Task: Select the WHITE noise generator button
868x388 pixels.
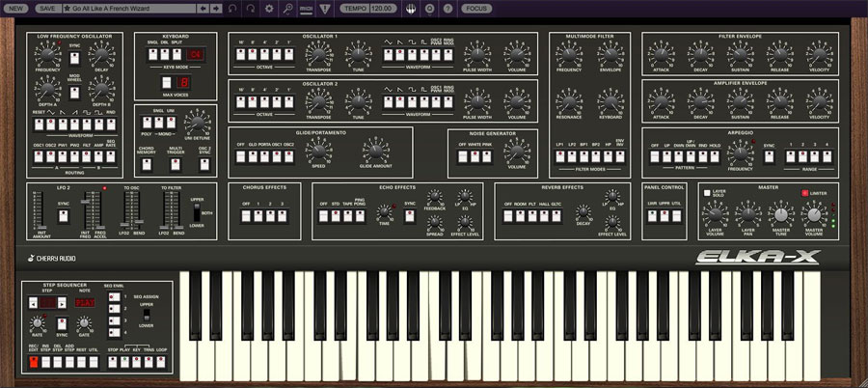Action: (x=475, y=156)
